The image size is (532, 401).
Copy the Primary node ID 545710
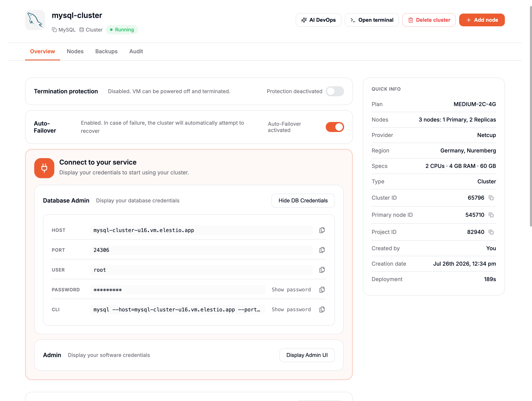click(491, 215)
